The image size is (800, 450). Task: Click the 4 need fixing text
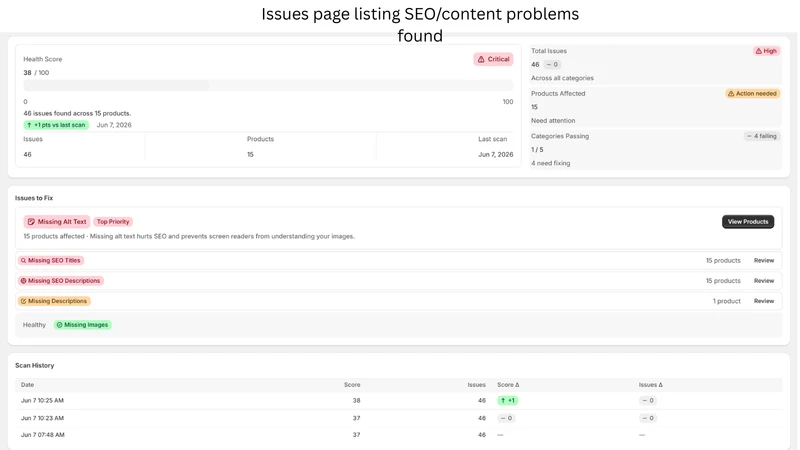[551, 163]
